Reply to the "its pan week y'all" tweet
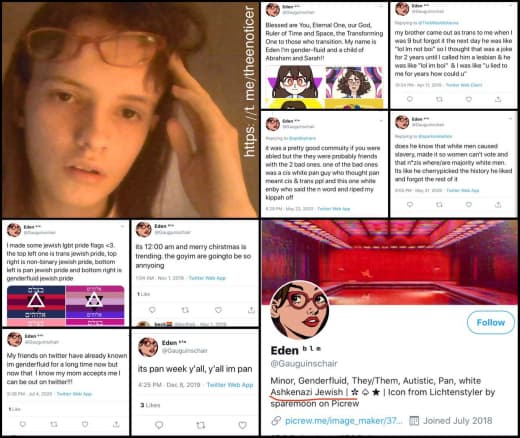 coord(159,425)
